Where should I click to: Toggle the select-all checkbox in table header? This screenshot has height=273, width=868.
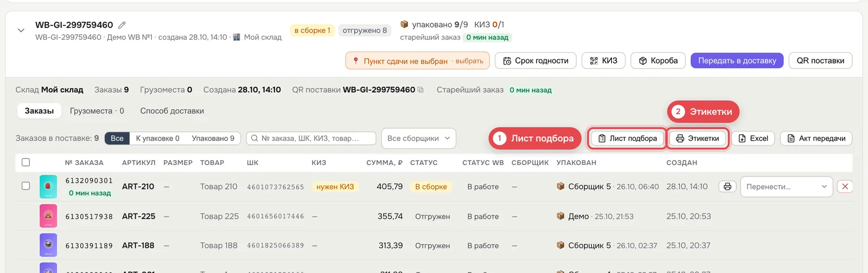(x=25, y=162)
